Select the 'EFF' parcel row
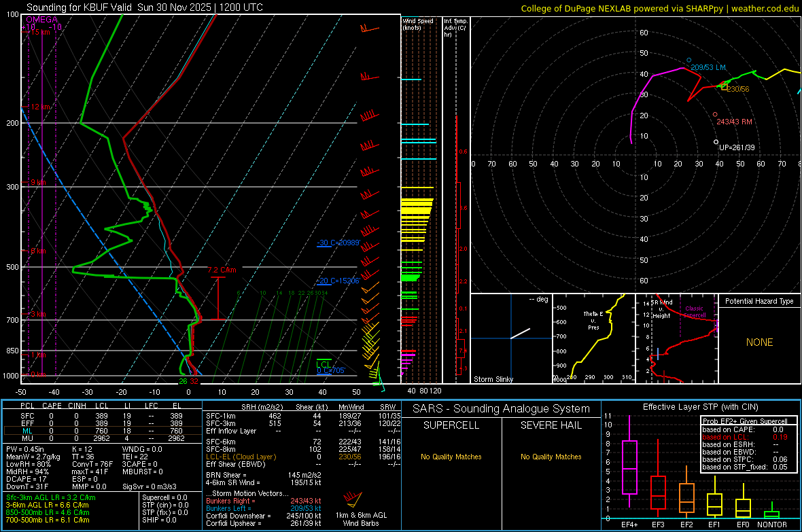The width and height of the screenshot is (802, 532). point(102,423)
